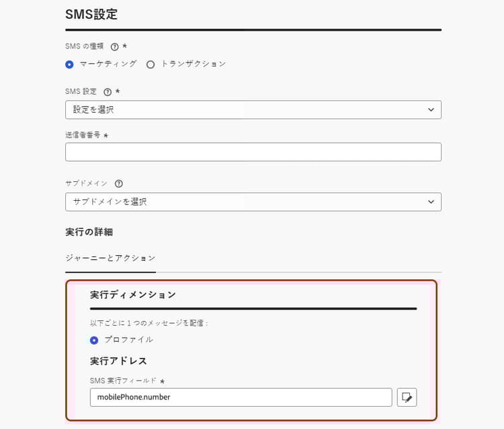The height and width of the screenshot is (429, 504).
Task: Click the 送信者番号 field label
Action: pos(83,135)
